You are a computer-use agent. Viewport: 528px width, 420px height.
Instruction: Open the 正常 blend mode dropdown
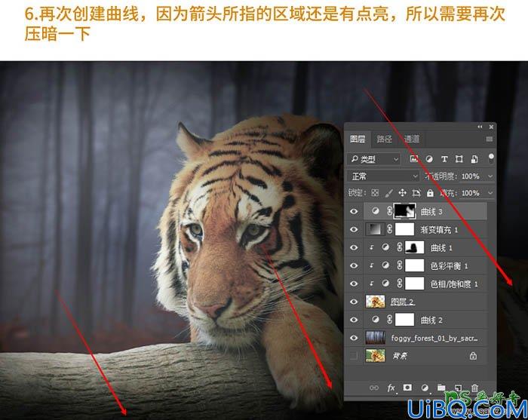pos(383,176)
